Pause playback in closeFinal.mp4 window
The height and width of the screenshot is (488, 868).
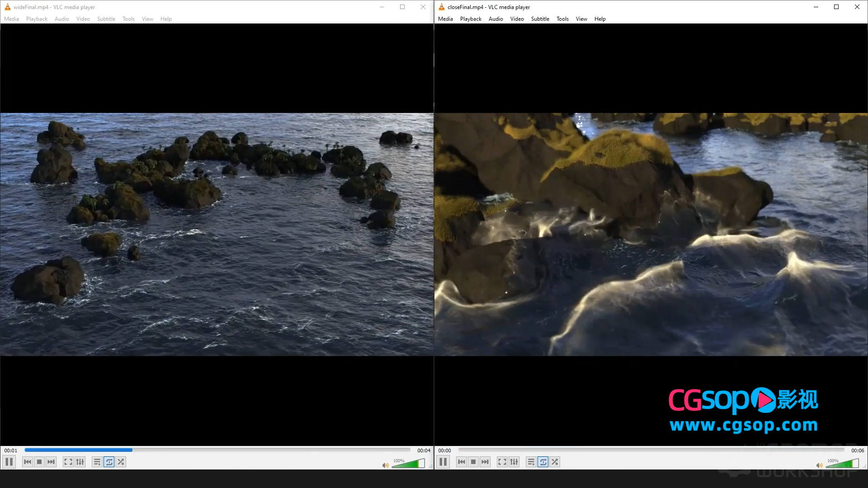click(x=443, y=462)
